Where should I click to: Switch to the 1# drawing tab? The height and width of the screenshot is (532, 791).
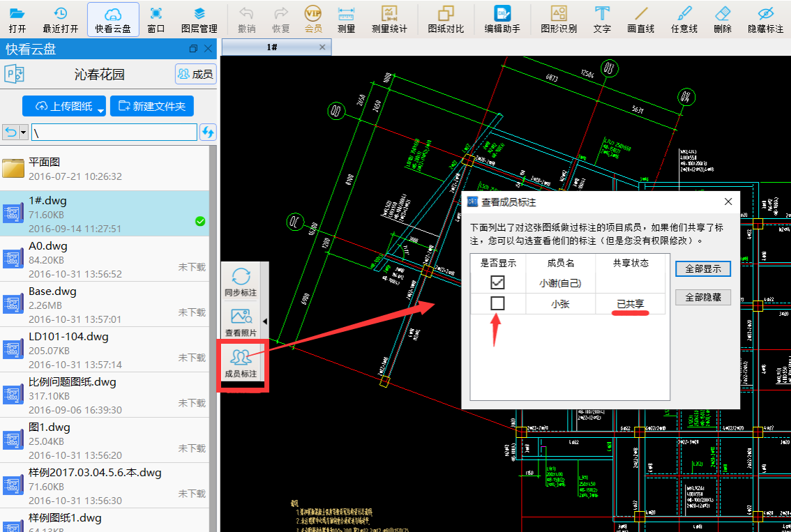tap(273, 47)
